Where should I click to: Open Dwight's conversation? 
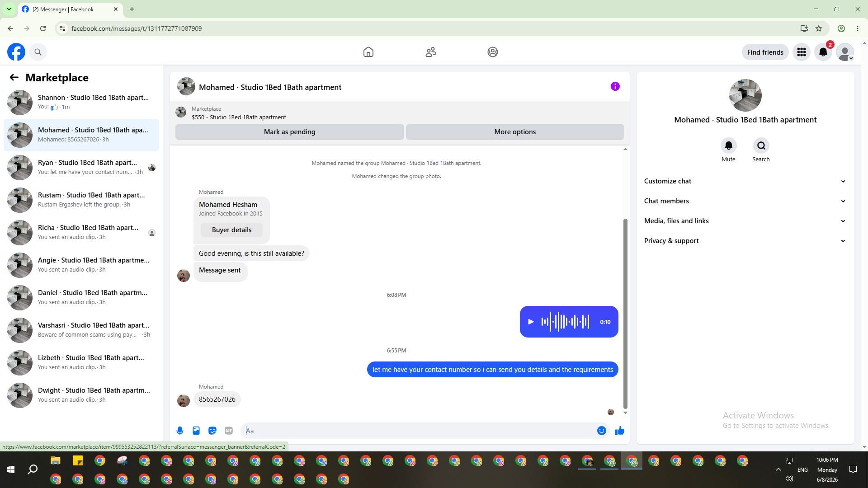[81, 395]
